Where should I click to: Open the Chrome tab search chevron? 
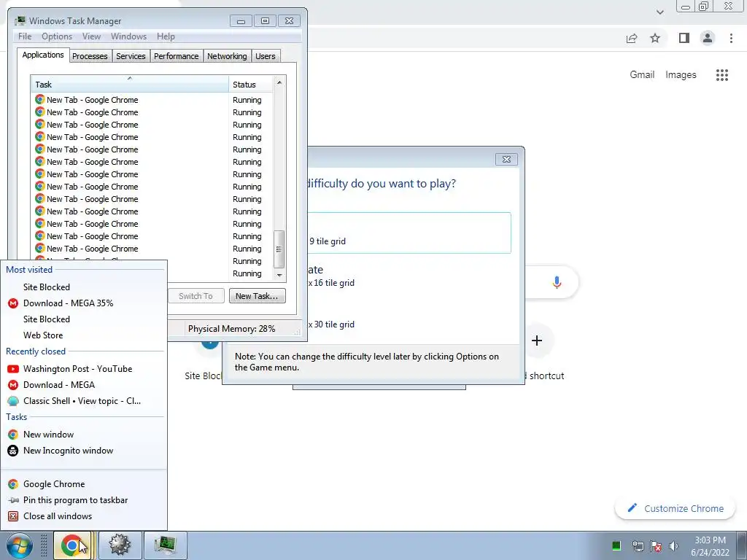[659, 12]
